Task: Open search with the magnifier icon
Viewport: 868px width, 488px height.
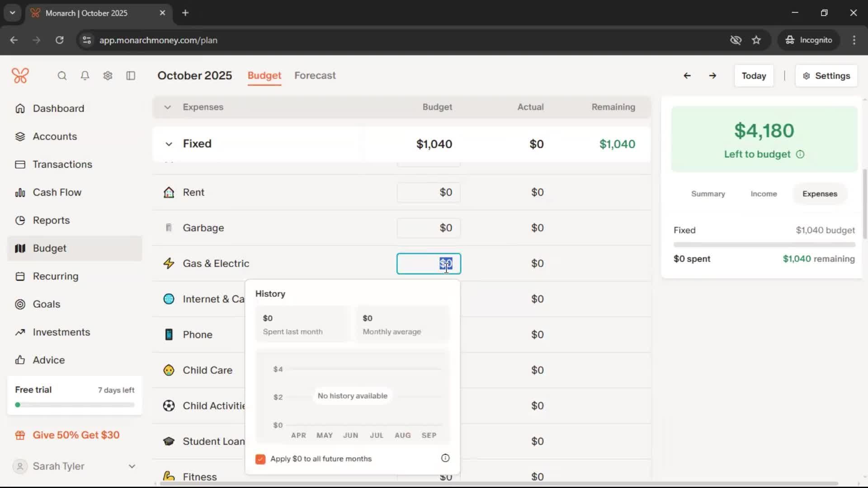Action: coord(62,75)
